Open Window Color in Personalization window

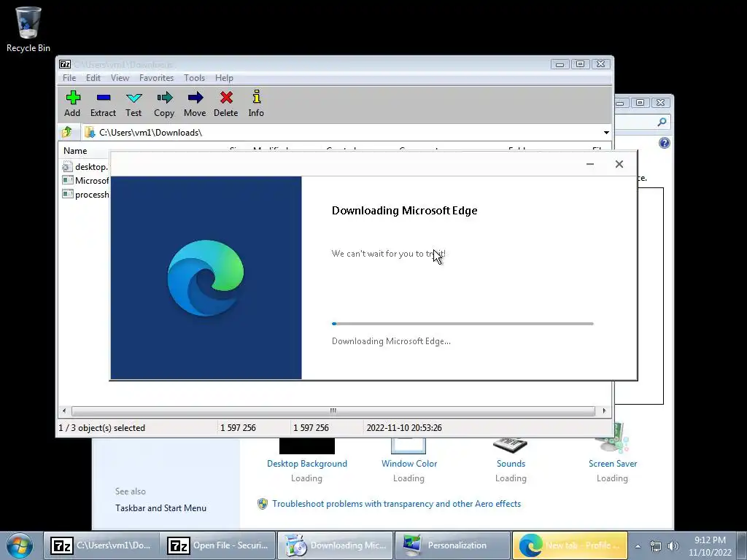409,463
